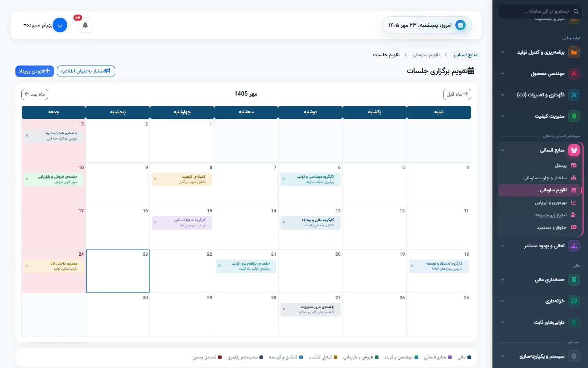Open بهره‌وری و ارزیابی submenu item
The height and width of the screenshot is (368, 588).
tap(539, 203)
